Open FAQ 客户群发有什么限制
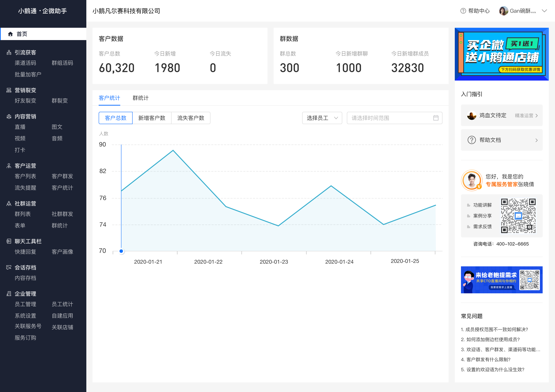The width and height of the screenshot is (555, 392). [486, 359]
